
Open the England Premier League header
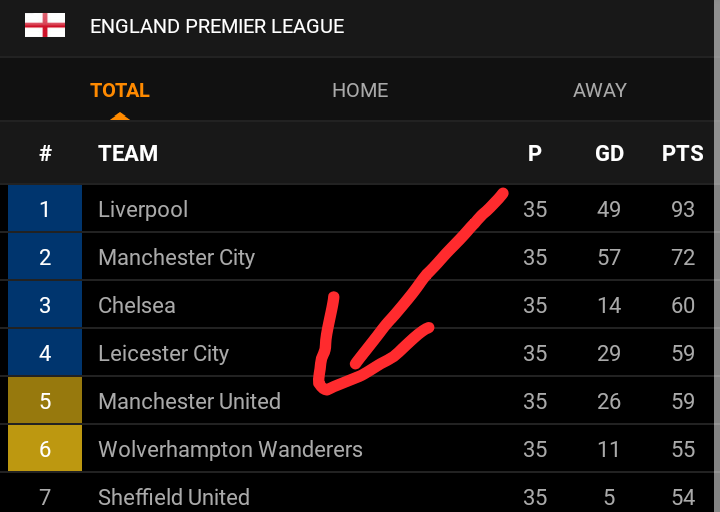(217, 27)
